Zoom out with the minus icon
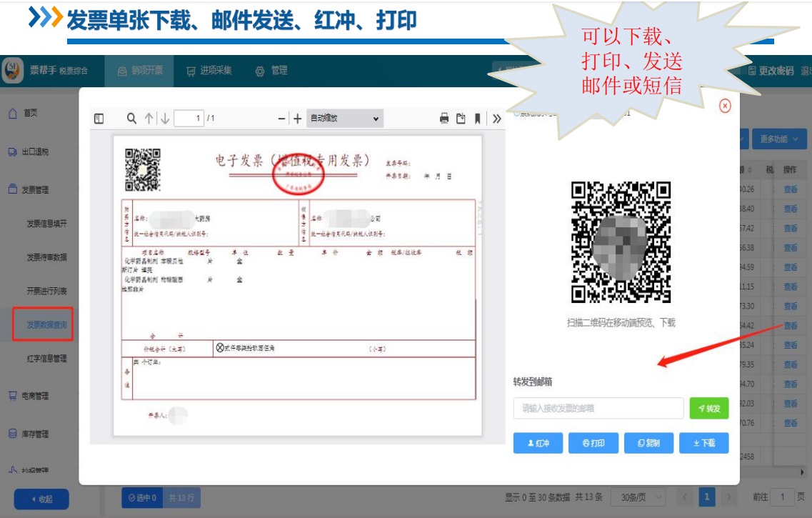Screen dimensions: 812x518 [x=281, y=119]
